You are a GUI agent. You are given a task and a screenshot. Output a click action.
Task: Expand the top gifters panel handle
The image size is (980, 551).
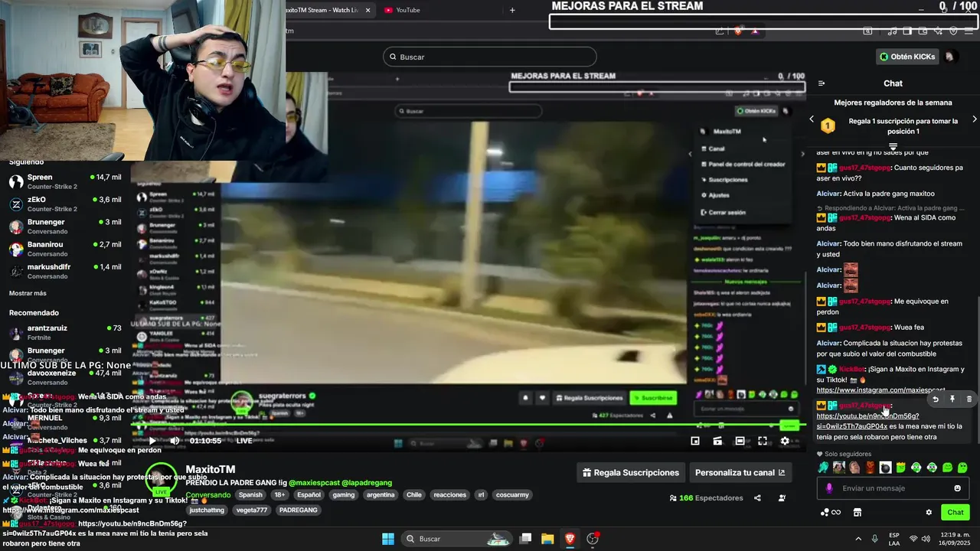click(893, 145)
